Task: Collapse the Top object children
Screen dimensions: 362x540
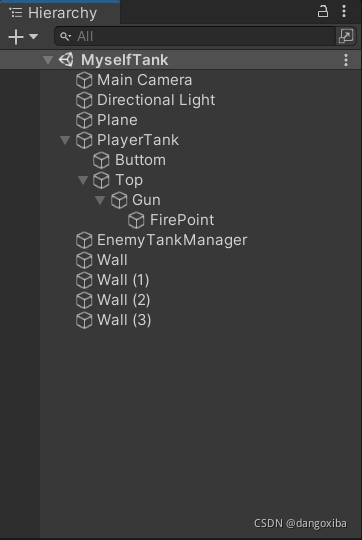Action: [x=83, y=180]
